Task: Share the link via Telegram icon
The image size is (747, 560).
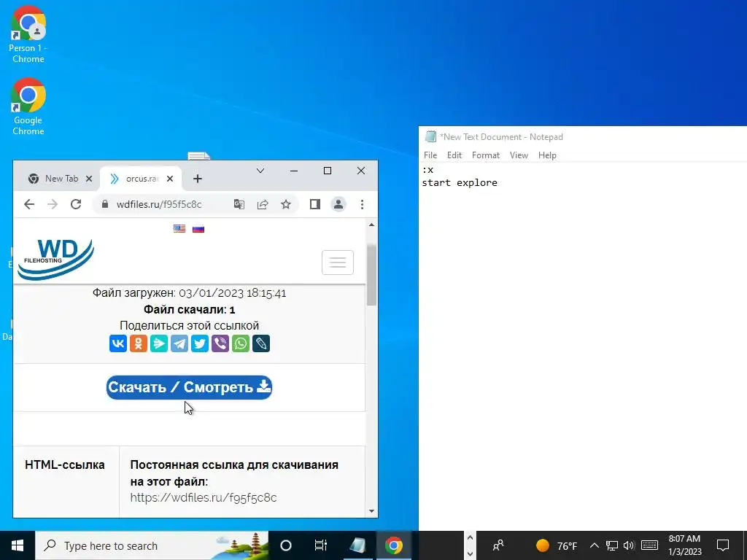Action: click(x=179, y=343)
